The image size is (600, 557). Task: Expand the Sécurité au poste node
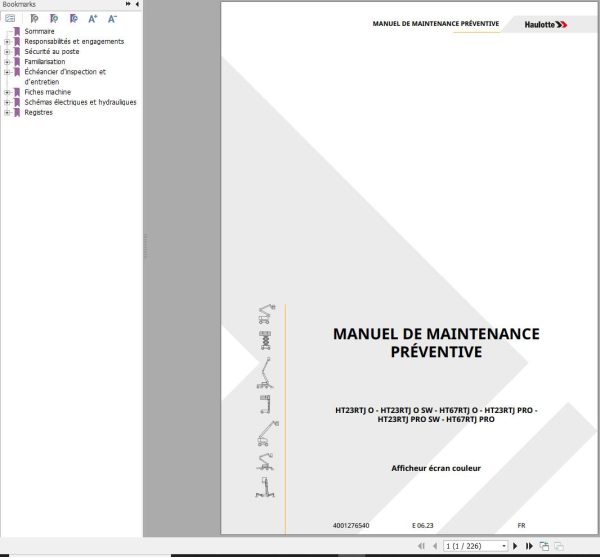pos(7,52)
